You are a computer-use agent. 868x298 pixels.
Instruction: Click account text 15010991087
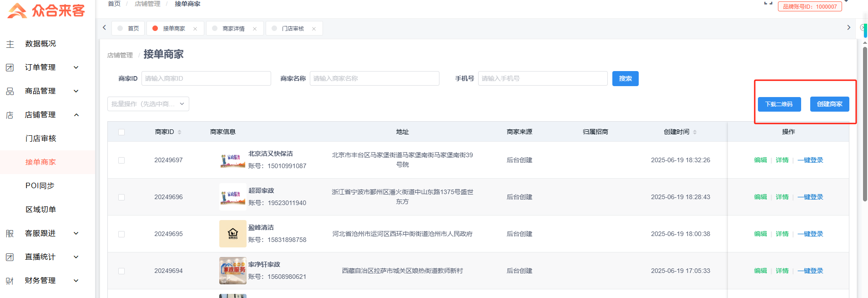tap(287, 166)
